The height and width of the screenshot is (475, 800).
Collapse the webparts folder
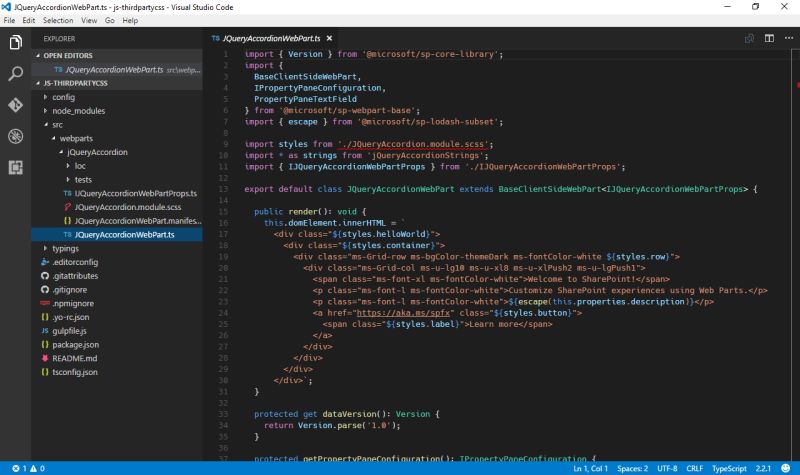click(117, 138)
